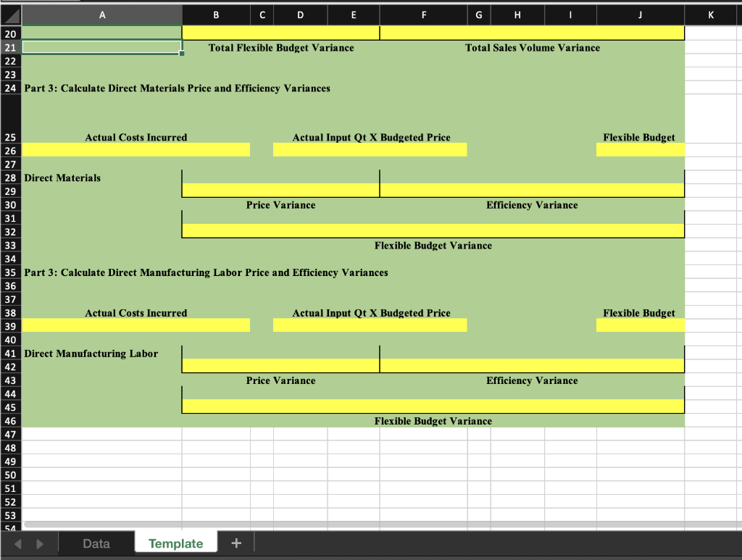The width and height of the screenshot is (742, 560).
Task: Click yellow Actual Costs cell in row 39
Action: coord(136,325)
